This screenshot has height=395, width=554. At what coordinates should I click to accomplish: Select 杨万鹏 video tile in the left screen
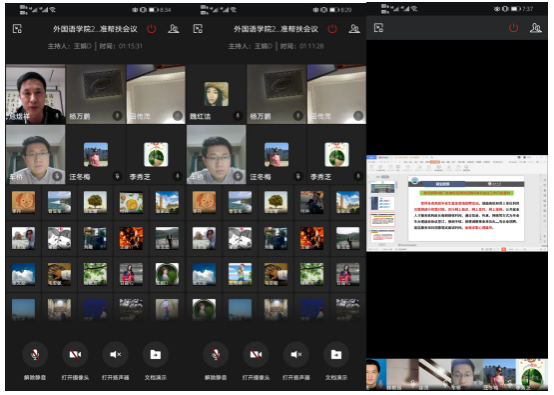tap(96, 94)
